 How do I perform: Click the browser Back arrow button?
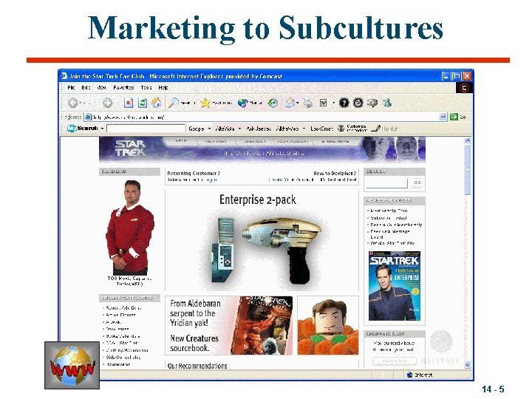tap(72, 103)
